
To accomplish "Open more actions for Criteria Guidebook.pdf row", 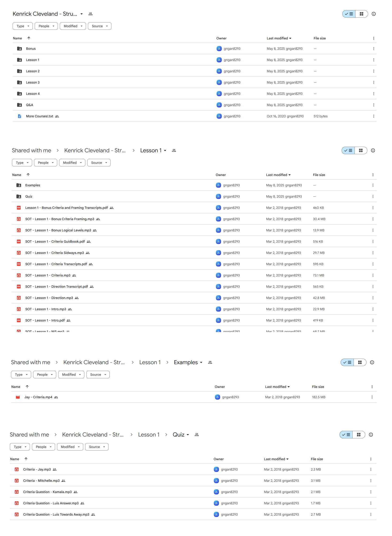I will pos(373,241).
